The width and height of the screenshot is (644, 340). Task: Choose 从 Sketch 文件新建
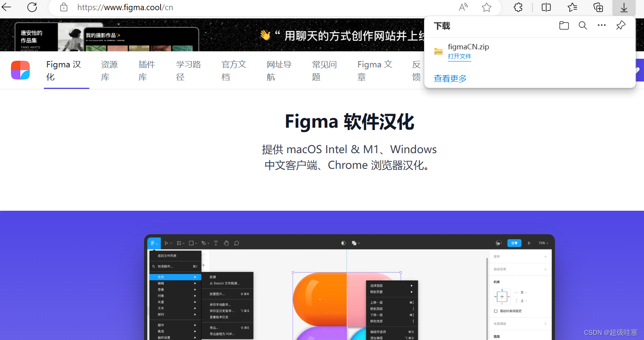(227, 283)
